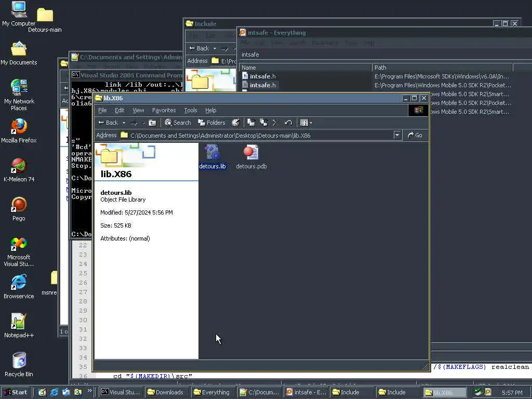This screenshot has height=399, width=532.
Task: Open Back history dropdown arrow in lib.X86
Action: point(124,123)
